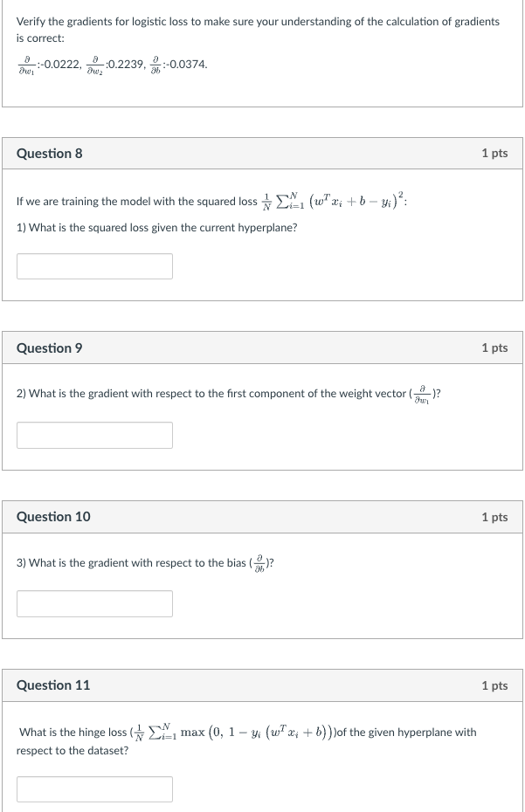The height and width of the screenshot is (812, 525).
Task: Click the answer field for squared loss question
Action: point(94,265)
